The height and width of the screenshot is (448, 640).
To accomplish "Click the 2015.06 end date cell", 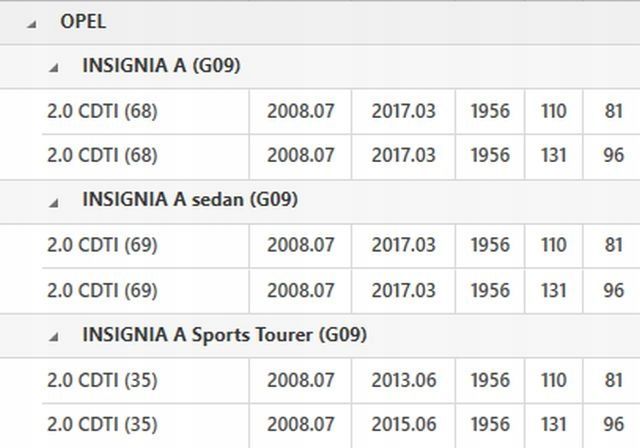I will [403, 425].
